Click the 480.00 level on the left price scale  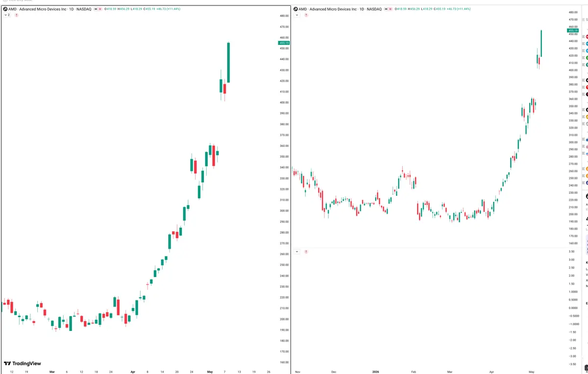pyautogui.click(x=284, y=16)
